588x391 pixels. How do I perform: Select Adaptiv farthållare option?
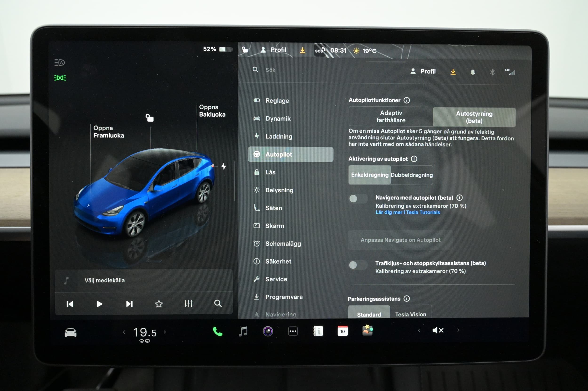[391, 116]
